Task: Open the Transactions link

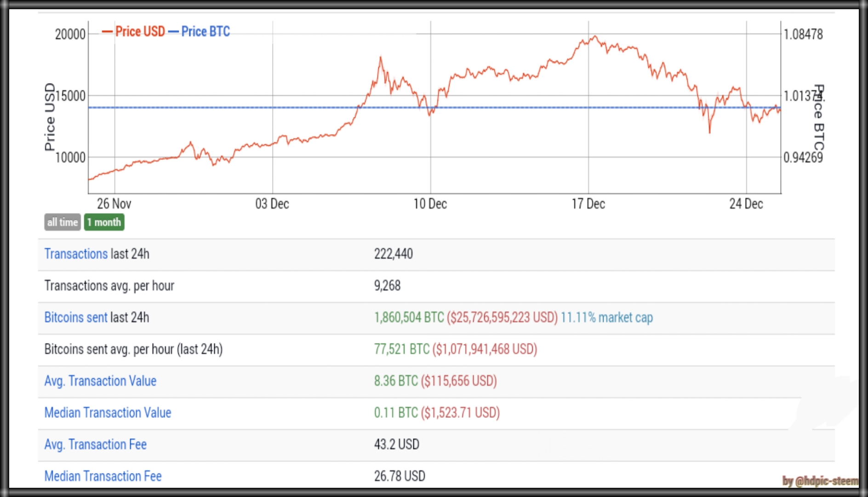Action: pyautogui.click(x=76, y=254)
